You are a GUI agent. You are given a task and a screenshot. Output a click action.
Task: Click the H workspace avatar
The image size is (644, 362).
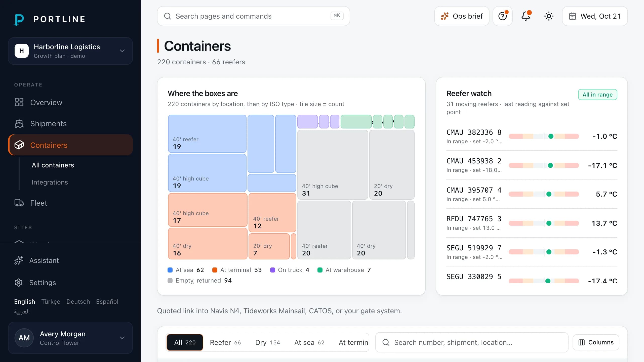pyautogui.click(x=22, y=51)
